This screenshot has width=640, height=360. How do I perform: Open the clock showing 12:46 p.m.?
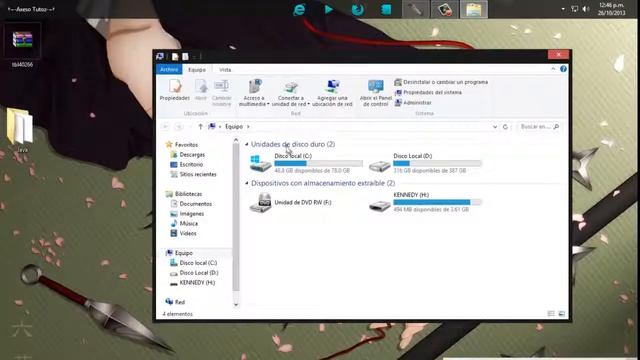pyautogui.click(x=611, y=9)
